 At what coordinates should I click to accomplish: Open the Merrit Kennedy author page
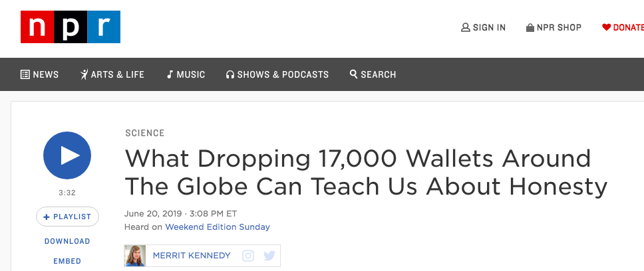[x=192, y=256]
